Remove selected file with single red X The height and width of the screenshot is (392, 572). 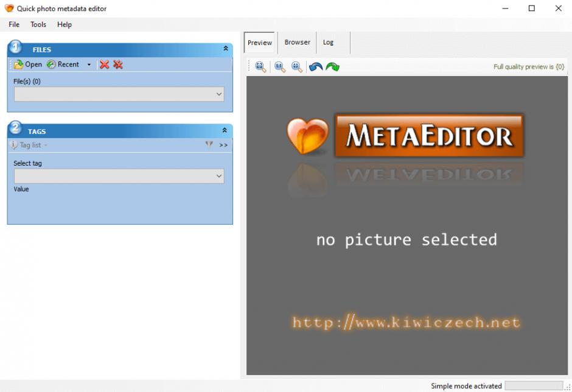[x=104, y=65]
